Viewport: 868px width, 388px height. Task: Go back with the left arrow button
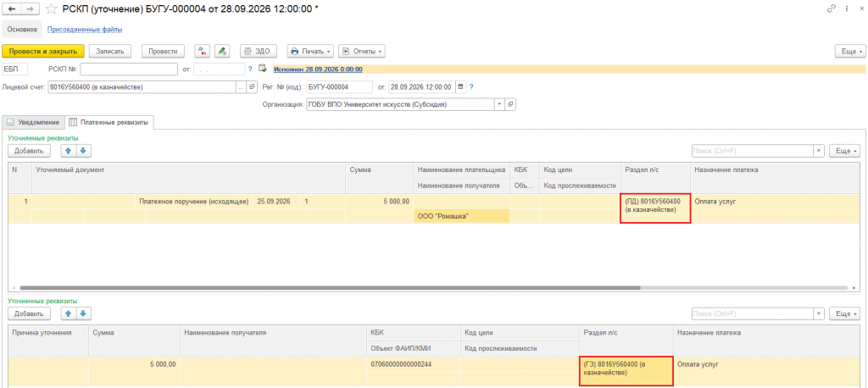point(12,8)
